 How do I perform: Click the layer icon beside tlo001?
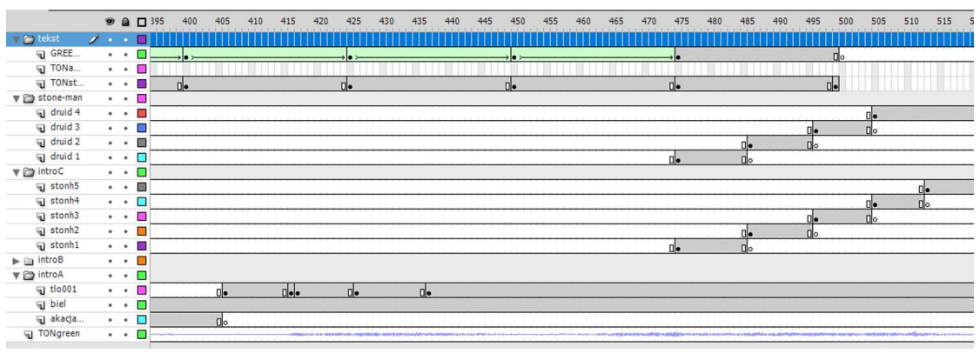pos(40,290)
